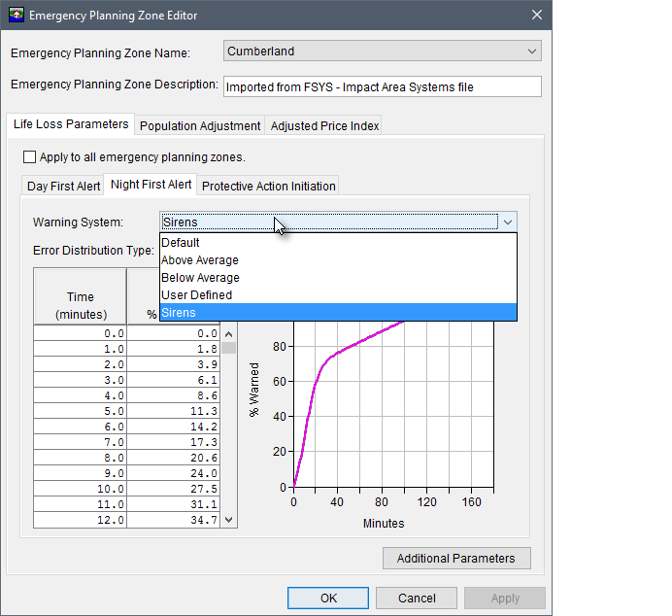This screenshot has height=616, width=672.
Task: Switch to the Population Adjustment tab
Action: pos(200,126)
